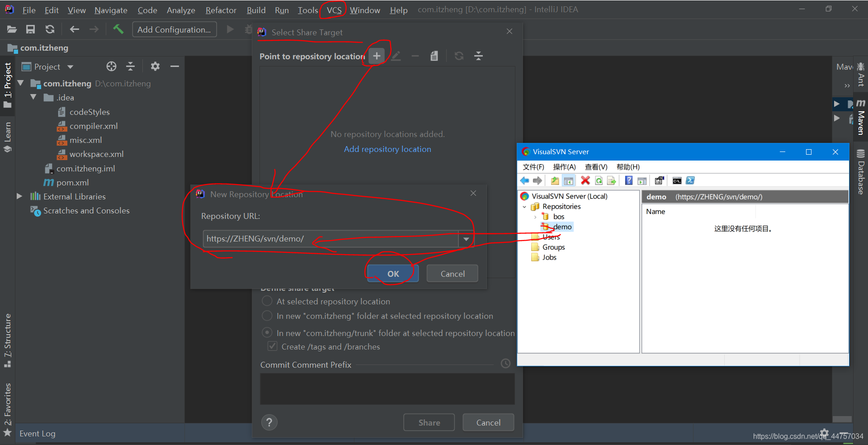Expand the External Libraries node

[19, 196]
